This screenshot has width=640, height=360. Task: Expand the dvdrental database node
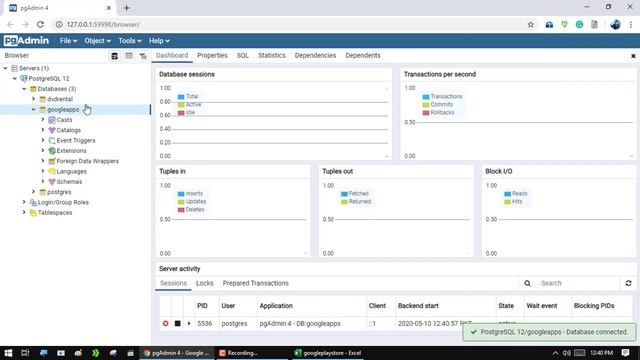(33, 99)
